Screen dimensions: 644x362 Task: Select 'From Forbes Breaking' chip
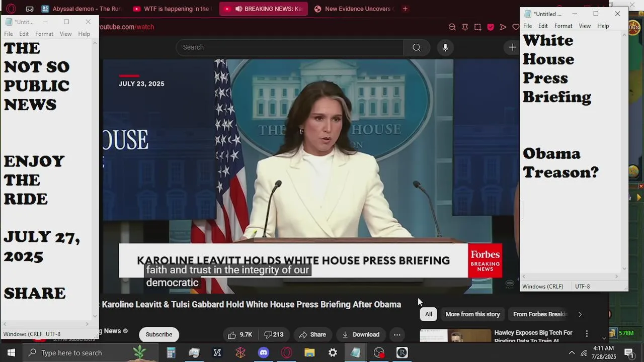539,314
